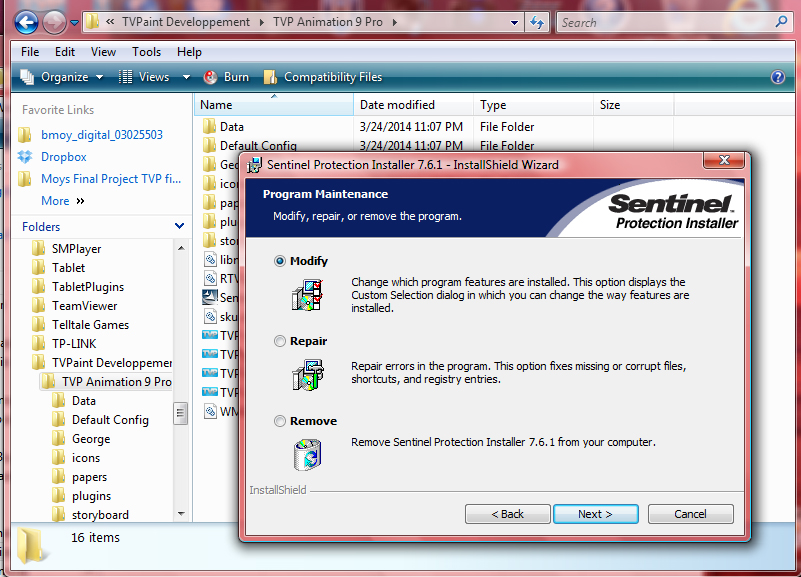The image size is (801, 577).
Task: Select Tablet folder in tree
Action: click(68, 268)
